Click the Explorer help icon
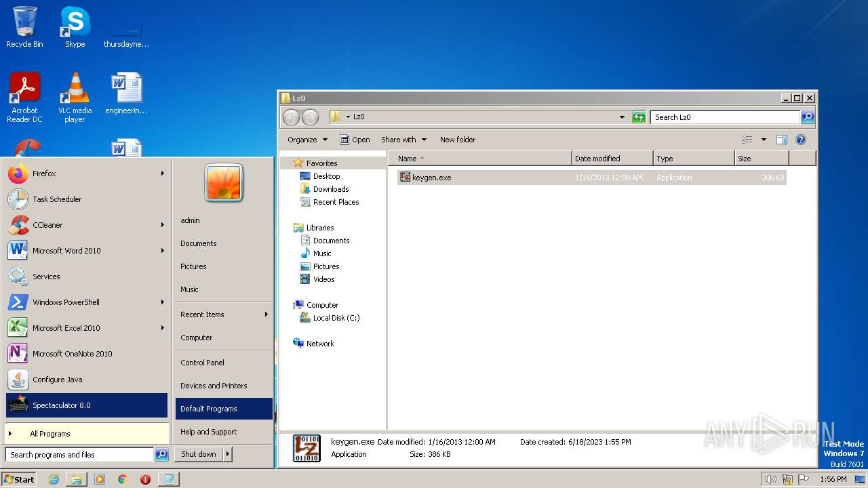This screenshot has width=868, height=488. click(x=800, y=140)
